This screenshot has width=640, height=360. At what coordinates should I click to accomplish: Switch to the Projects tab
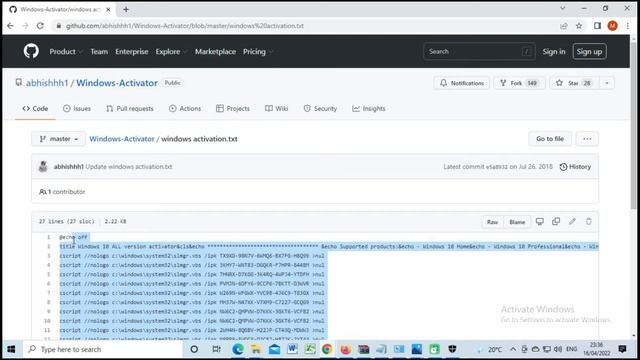pyautogui.click(x=233, y=109)
